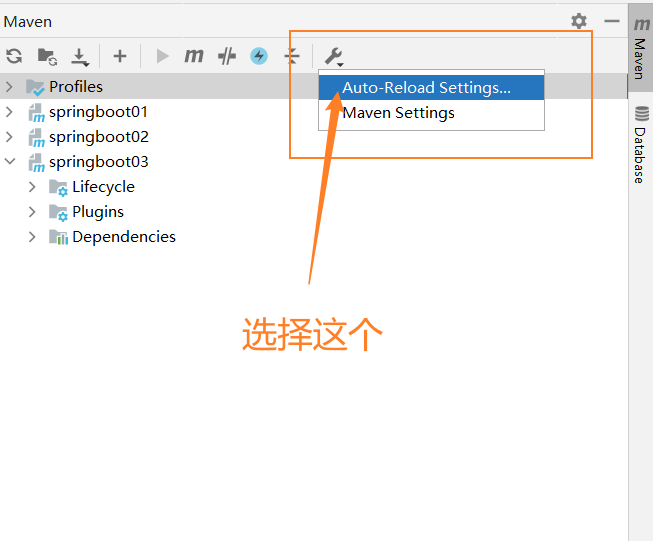Expand the Lifecycle folder

tap(32, 187)
